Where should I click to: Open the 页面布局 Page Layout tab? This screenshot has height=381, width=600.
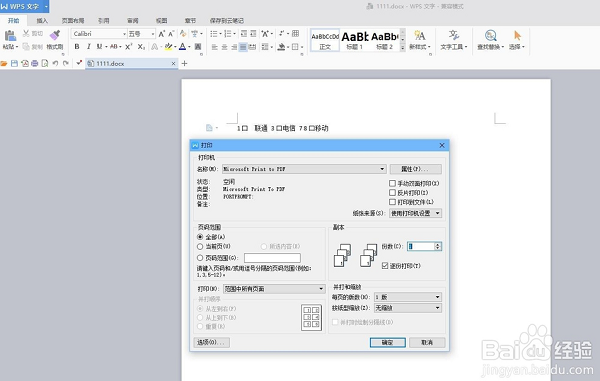click(x=73, y=21)
